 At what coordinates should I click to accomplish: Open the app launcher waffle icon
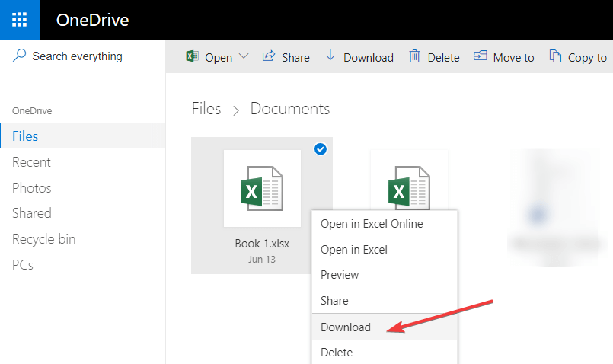click(x=20, y=20)
